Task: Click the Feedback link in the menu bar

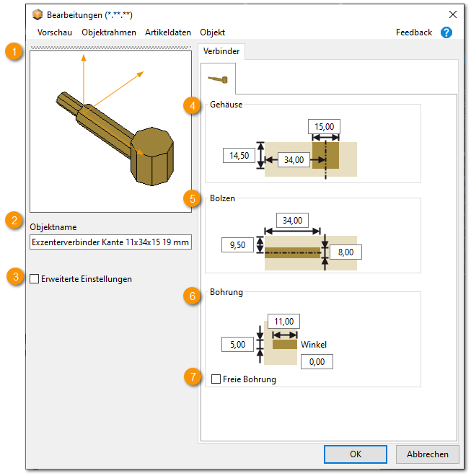Action: (x=414, y=32)
